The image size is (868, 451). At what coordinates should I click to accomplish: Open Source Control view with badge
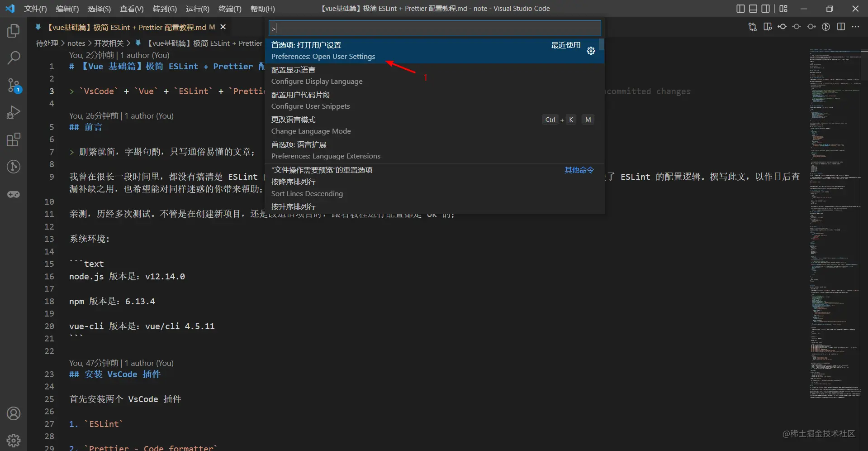pos(14,85)
